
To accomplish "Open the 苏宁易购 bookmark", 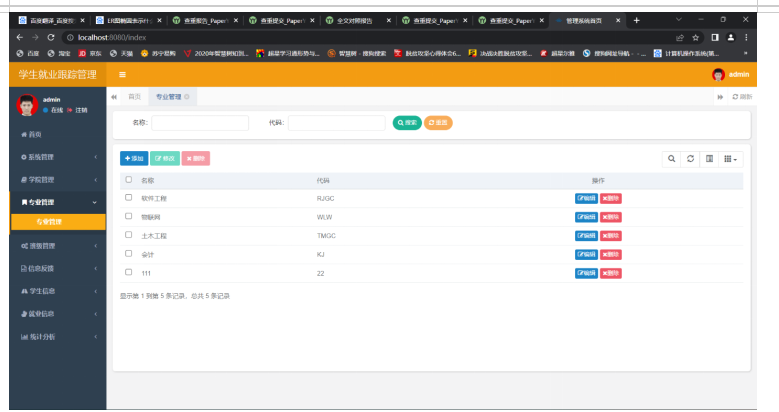I will pyautogui.click(x=158, y=53).
